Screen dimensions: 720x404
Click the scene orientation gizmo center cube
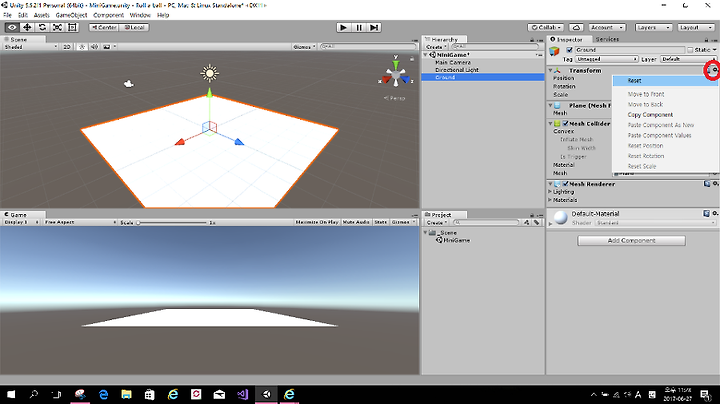click(x=395, y=74)
